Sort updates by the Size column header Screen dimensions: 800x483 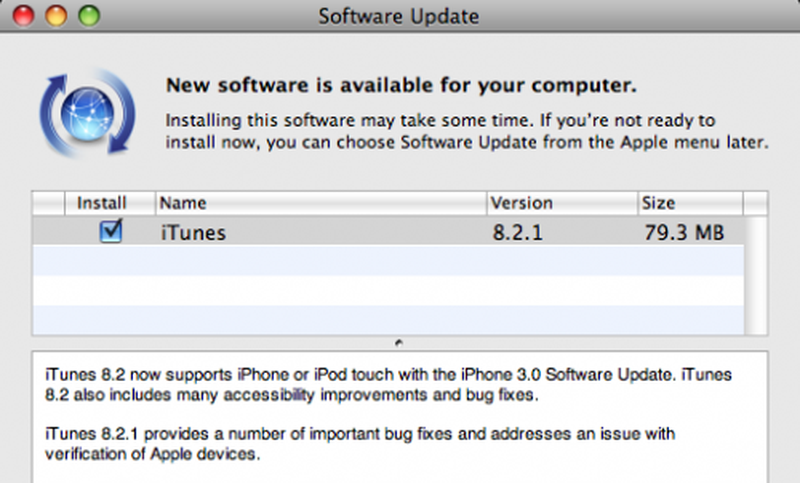point(690,203)
